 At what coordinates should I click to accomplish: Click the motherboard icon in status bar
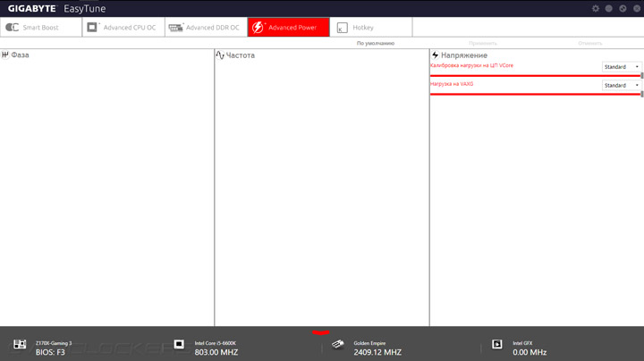point(20,344)
